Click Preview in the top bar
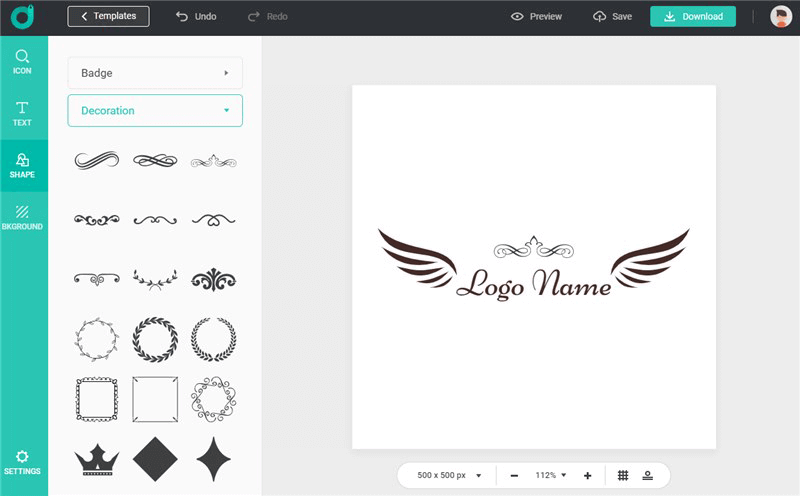Screen dimensions: 800x496 (x=537, y=16)
